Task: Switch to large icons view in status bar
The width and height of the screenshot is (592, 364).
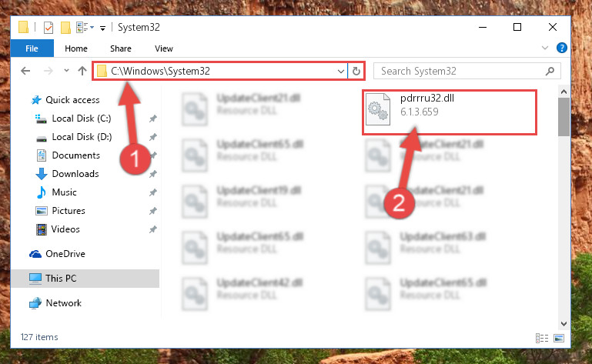Action: pos(559,338)
